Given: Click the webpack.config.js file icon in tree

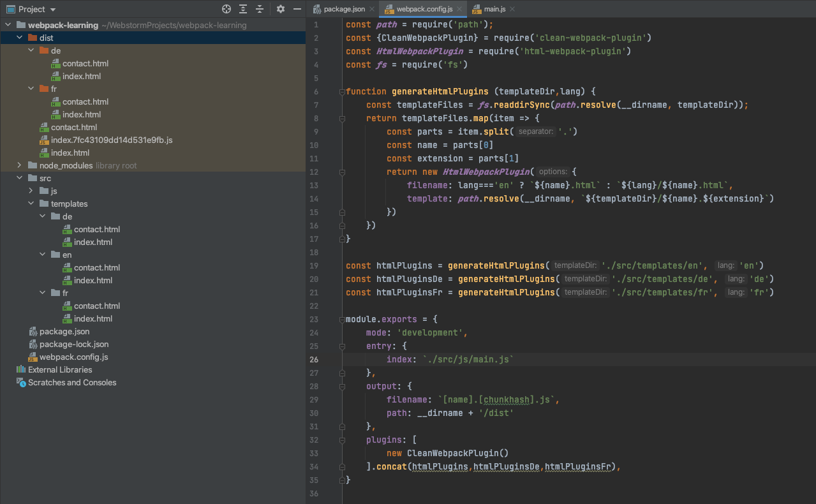Looking at the screenshot, I should coord(33,357).
